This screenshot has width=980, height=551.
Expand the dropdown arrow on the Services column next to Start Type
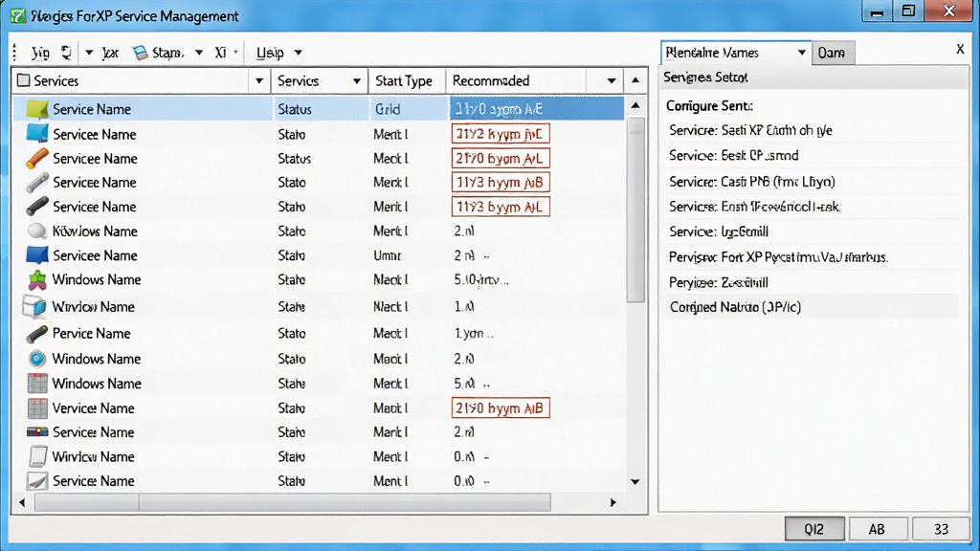(357, 80)
